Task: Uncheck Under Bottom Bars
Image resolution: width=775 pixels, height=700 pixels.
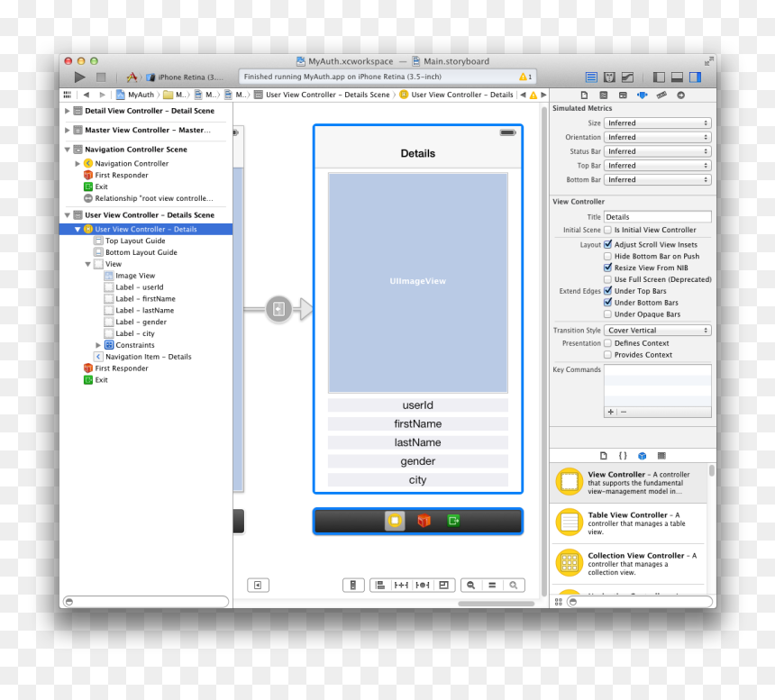Action: pos(608,303)
